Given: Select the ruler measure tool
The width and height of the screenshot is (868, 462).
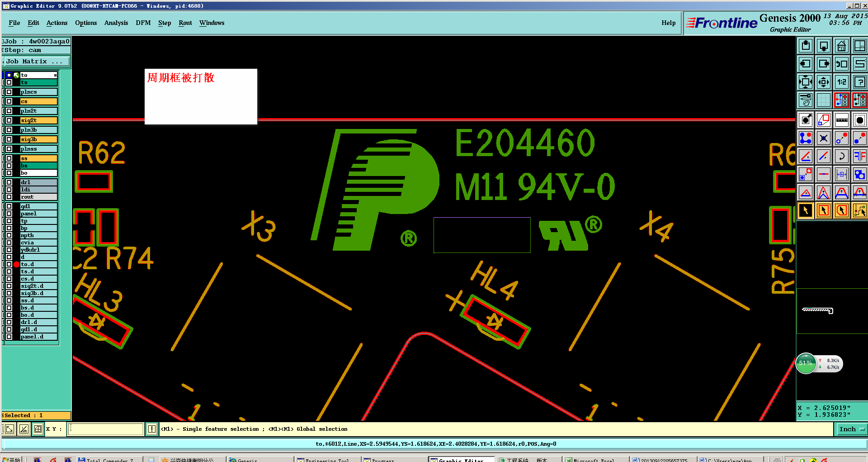Looking at the screenshot, I should click(x=842, y=120).
